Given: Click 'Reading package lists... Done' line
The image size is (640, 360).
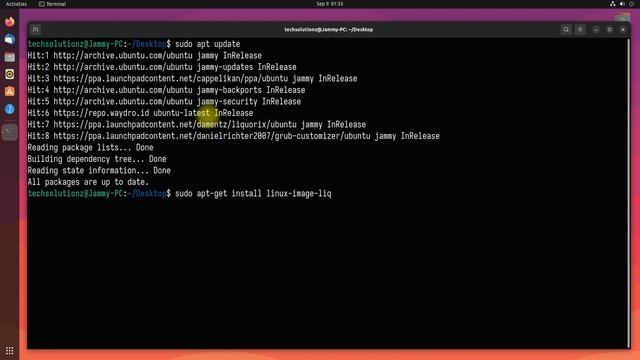Looking at the screenshot, I should pyautogui.click(x=90, y=147).
